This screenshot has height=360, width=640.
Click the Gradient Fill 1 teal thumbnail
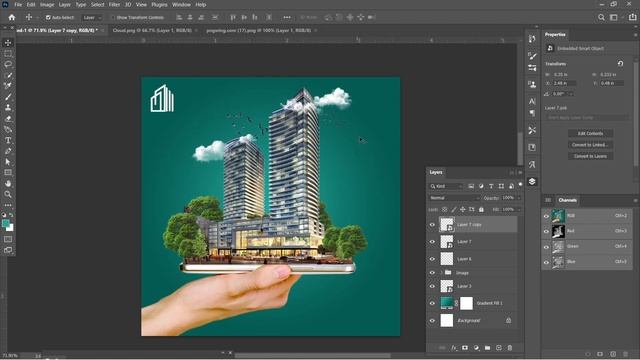pyautogui.click(x=447, y=303)
